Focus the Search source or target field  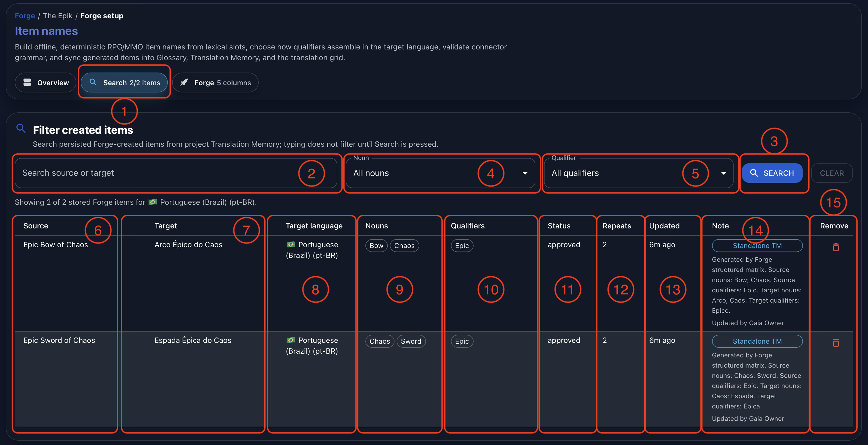tap(176, 173)
